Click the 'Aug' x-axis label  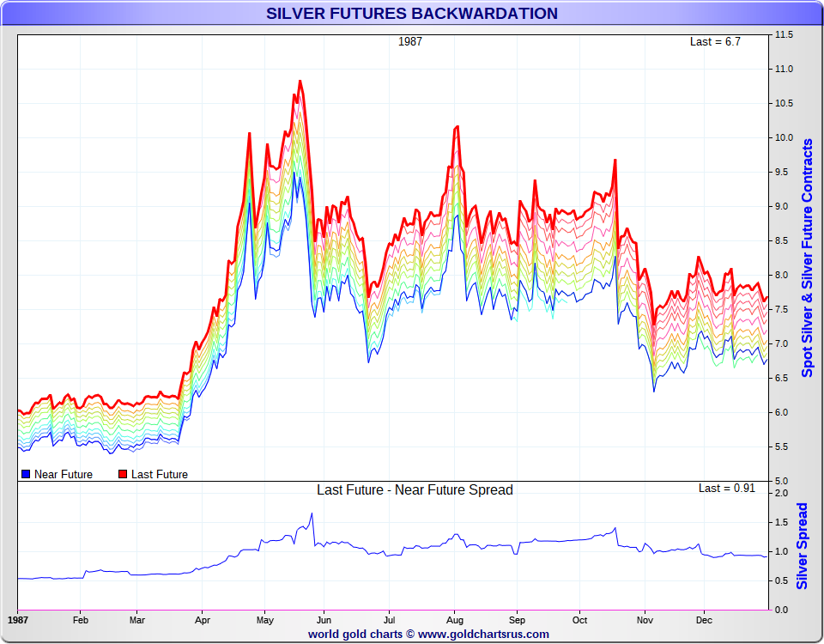[455, 620]
